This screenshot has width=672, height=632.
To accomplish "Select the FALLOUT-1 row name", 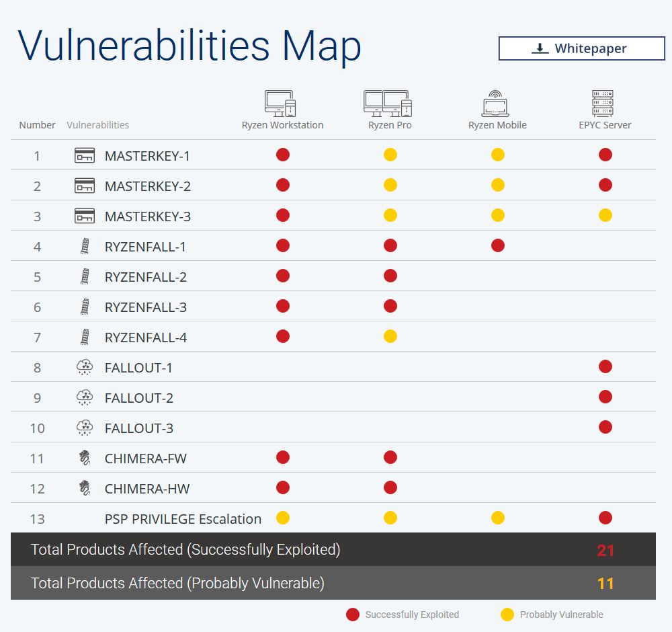I will pos(138,368).
